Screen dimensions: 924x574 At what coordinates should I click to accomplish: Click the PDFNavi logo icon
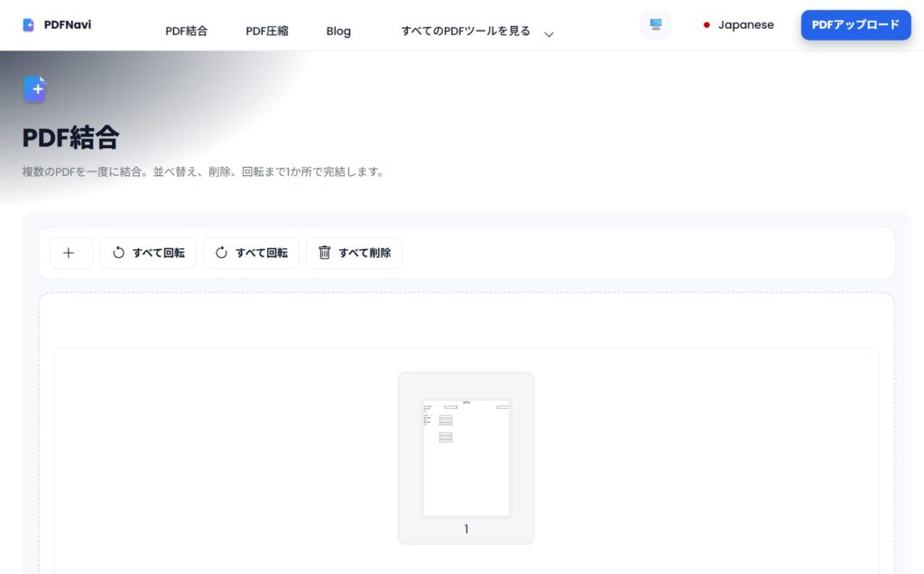click(x=29, y=25)
